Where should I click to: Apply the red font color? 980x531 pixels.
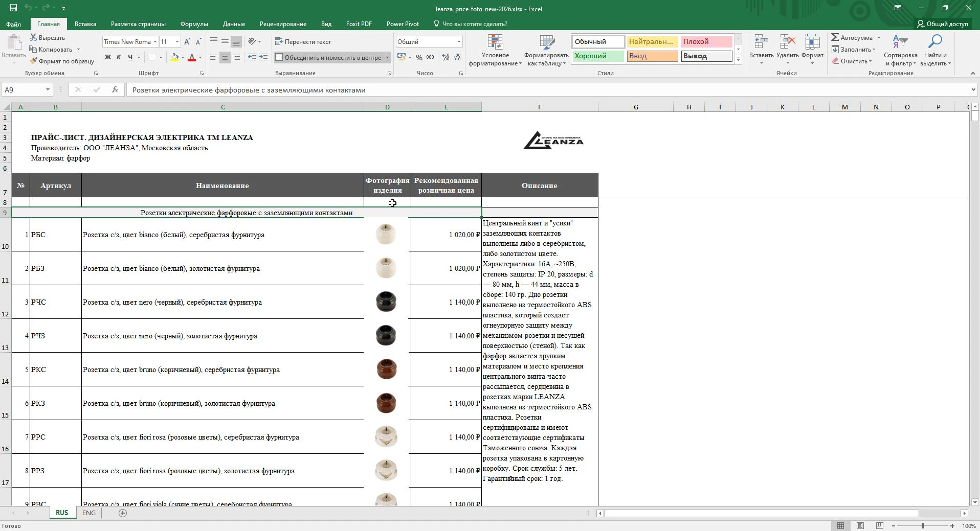(x=192, y=57)
